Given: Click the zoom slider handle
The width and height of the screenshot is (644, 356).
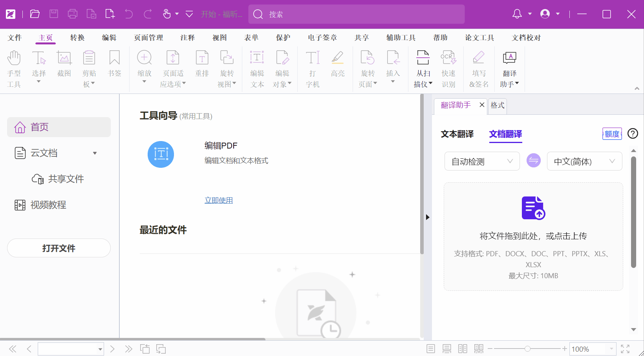Looking at the screenshot, I should (527, 349).
